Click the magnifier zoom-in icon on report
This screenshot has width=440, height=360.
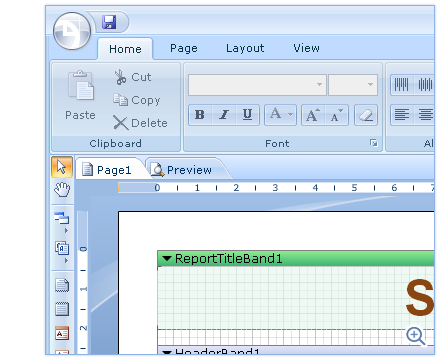(416, 336)
